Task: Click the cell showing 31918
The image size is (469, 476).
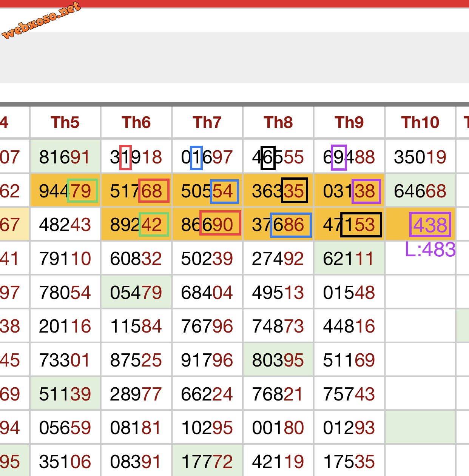Action: pyautogui.click(x=136, y=157)
